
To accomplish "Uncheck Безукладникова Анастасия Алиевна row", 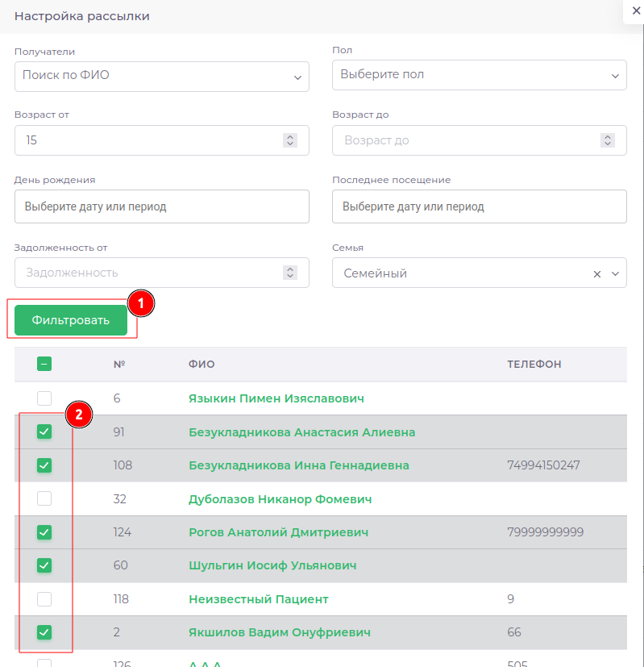I will [x=44, y=432].
